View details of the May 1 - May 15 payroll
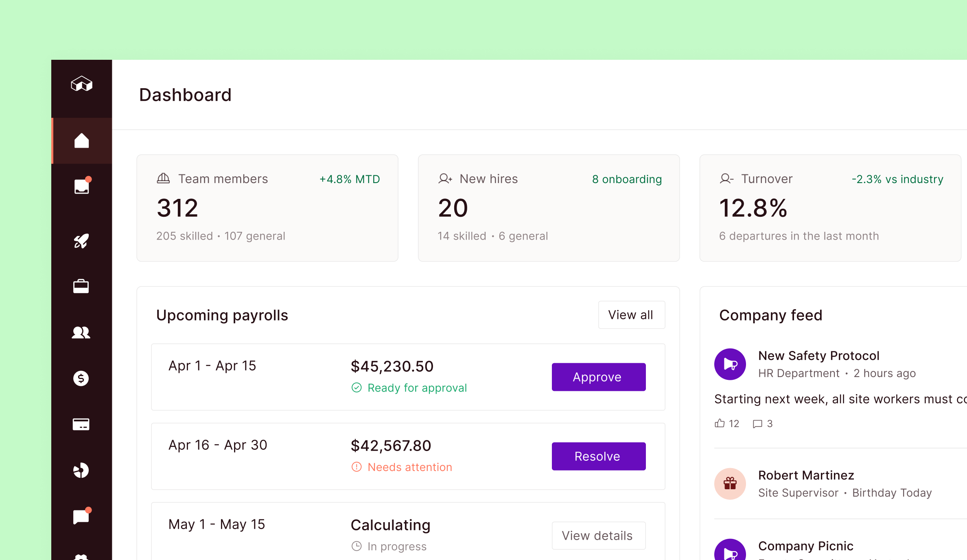 pyautogui.click(x=598, y=535)
